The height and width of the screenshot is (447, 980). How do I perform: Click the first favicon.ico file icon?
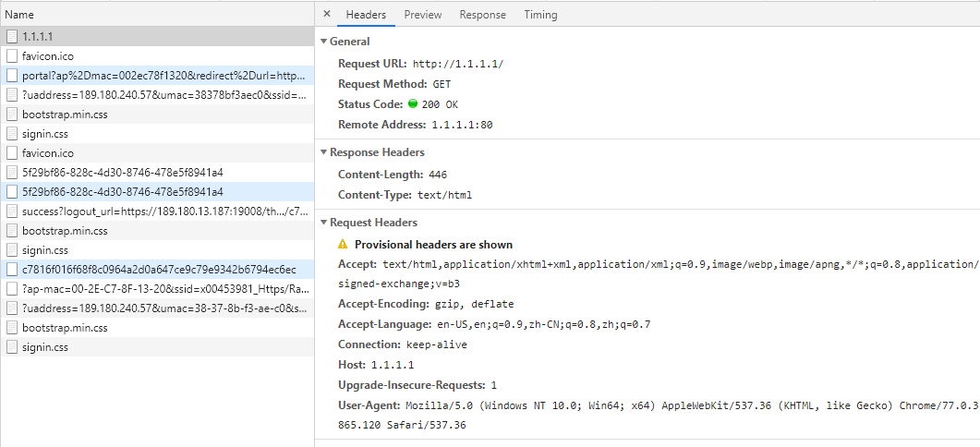pos(12,55)
